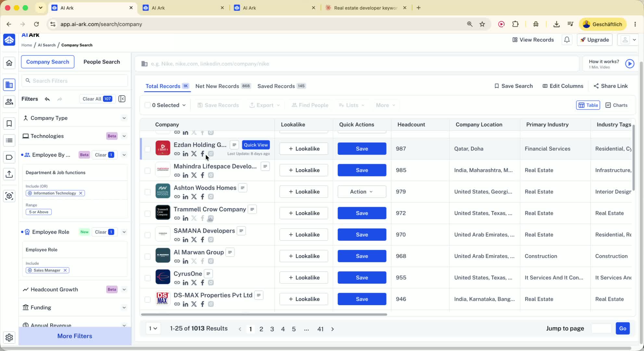
Task: Bookmark this page with the star icon
Action: click(x=483, y=24)
